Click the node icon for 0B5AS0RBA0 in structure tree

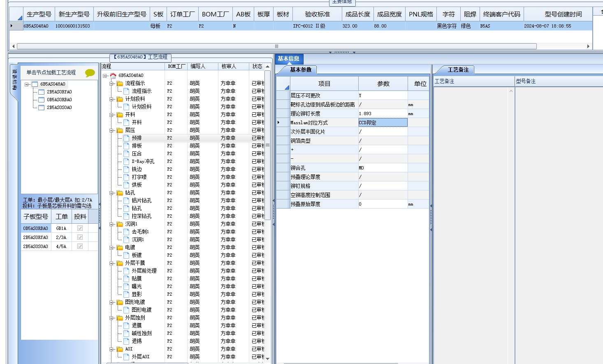tap(41, 100)
